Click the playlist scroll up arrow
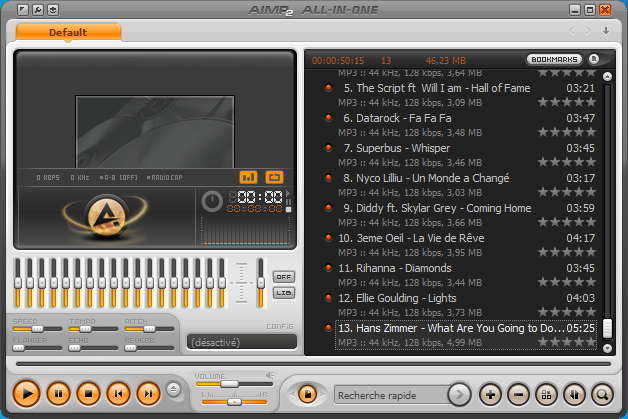 pyautogui.click(x=607, y=77)
